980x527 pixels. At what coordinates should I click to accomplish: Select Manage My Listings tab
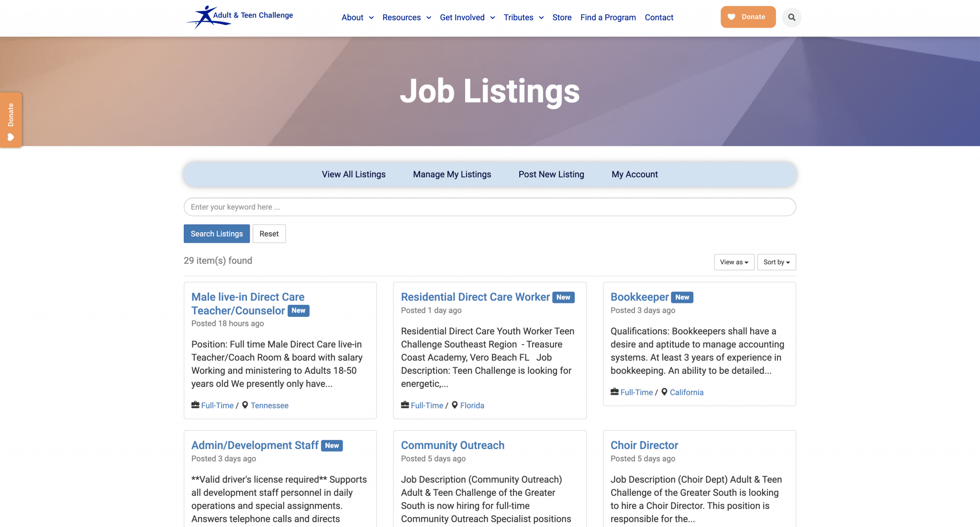(452, 174)
